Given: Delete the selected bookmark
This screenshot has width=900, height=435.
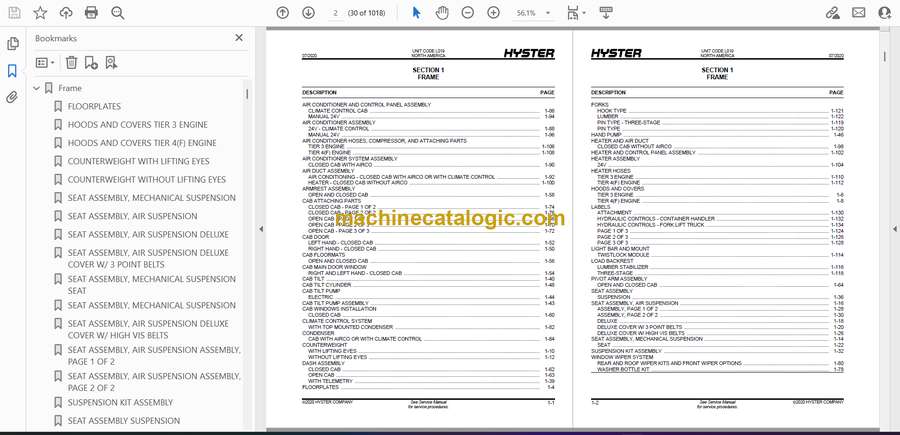Looking at the screenshot, I should coord(71,63).
